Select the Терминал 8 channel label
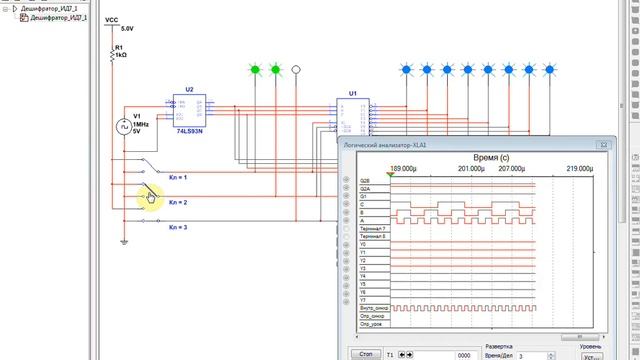Image resolution: width=640 pixels, height=360 pixels. (x=373, y=237)
